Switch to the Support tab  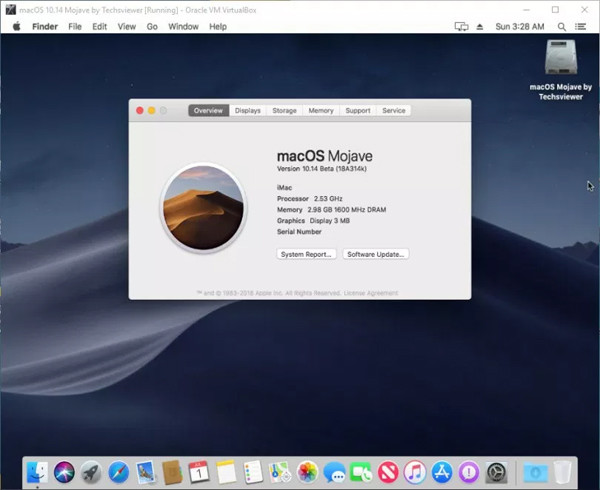(358, 111)
